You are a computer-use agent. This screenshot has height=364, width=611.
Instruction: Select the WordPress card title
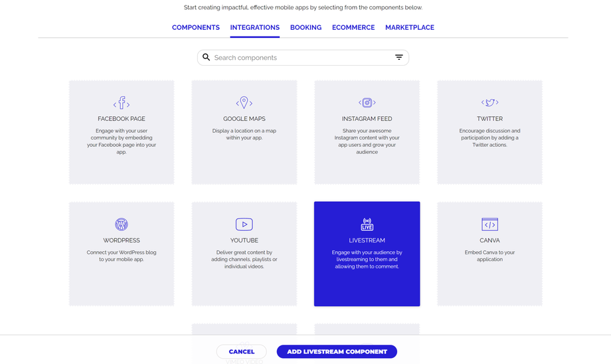122,240
